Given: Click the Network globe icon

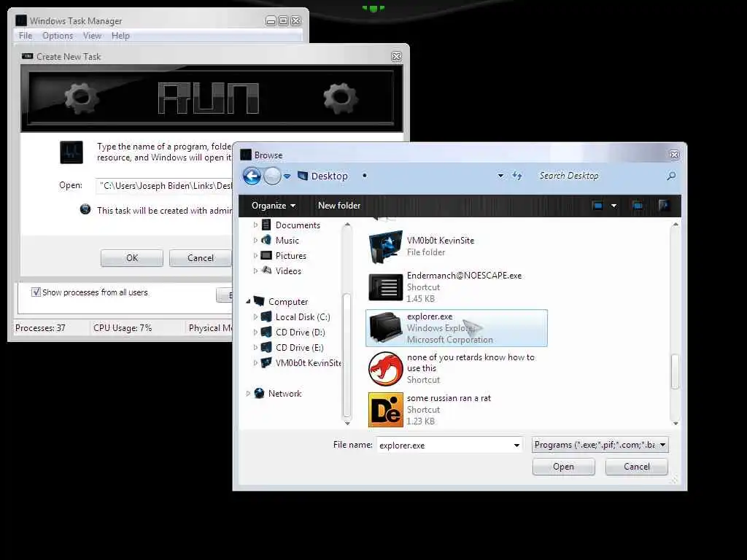Looking at the screenshot, I should 259,393.
